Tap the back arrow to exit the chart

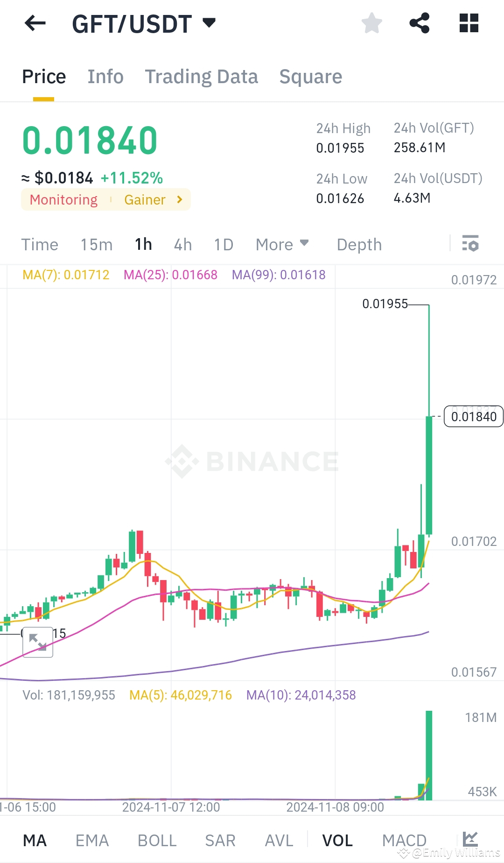pos(35,23)
